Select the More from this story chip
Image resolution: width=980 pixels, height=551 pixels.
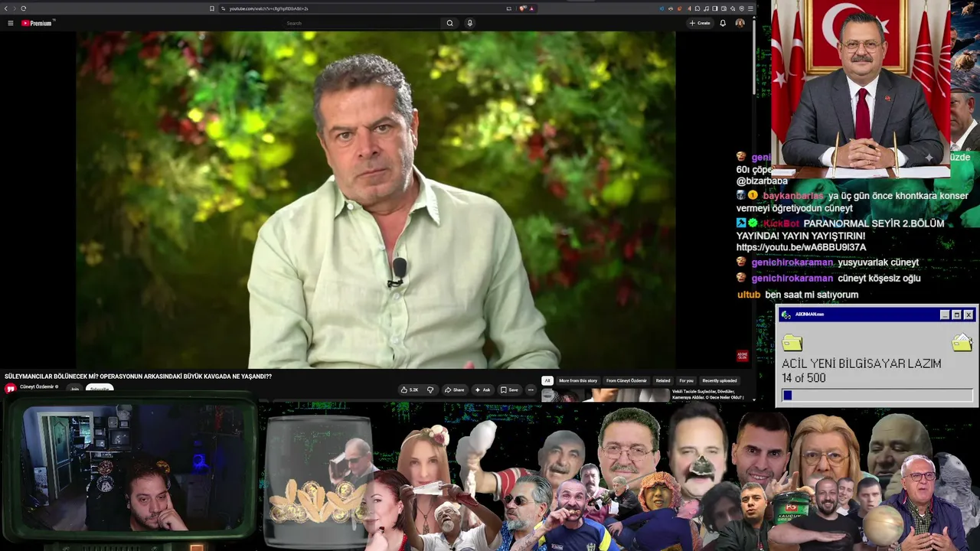[x=578, y=380]
